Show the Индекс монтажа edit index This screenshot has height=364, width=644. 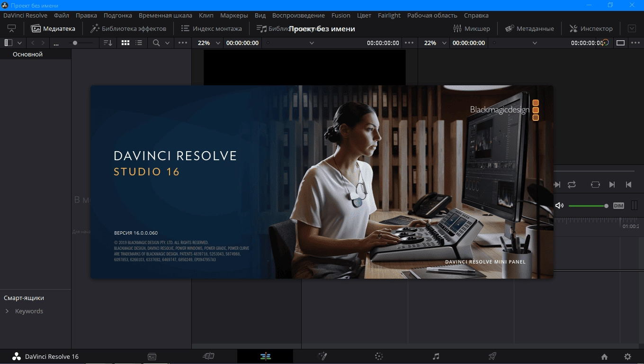point(212,28)
